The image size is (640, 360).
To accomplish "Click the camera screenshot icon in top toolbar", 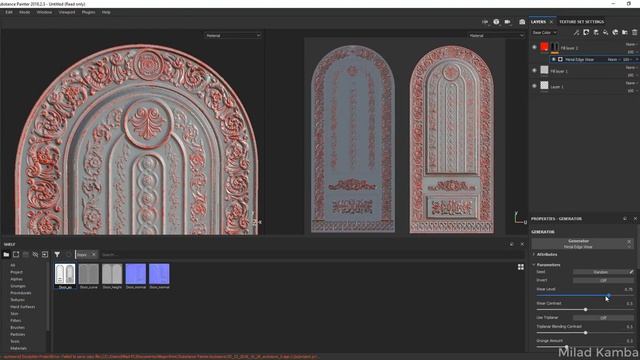I will pyautogui.click(x=522, y=22).
